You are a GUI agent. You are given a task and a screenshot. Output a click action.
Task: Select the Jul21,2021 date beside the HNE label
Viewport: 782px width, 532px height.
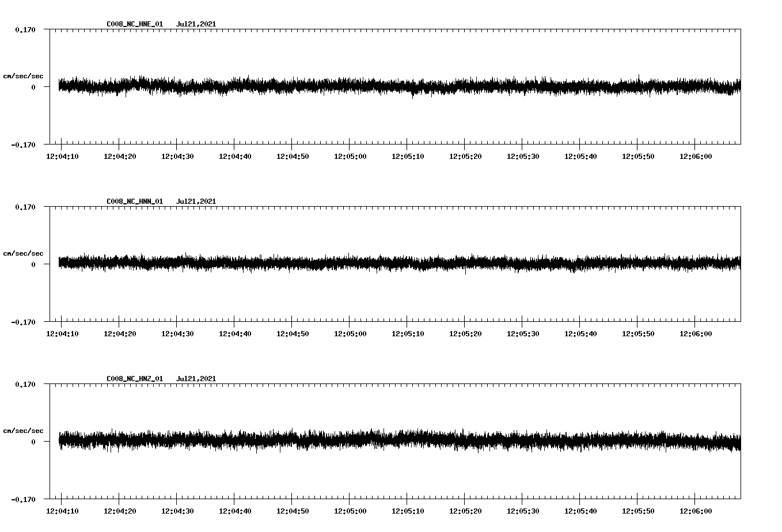point(196,24)
